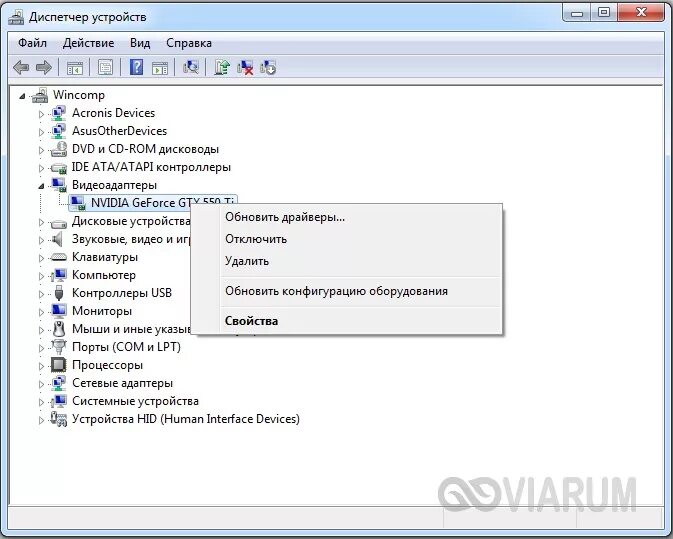Open the Файл menu
This screenshot has height=539, width=673.
pyautogui.click(x=32, y=43)
